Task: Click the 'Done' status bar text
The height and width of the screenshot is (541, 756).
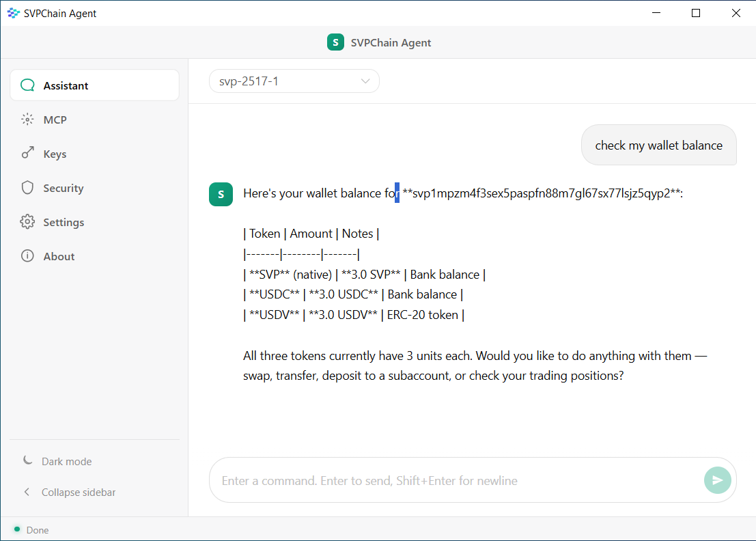Action: 38,530
